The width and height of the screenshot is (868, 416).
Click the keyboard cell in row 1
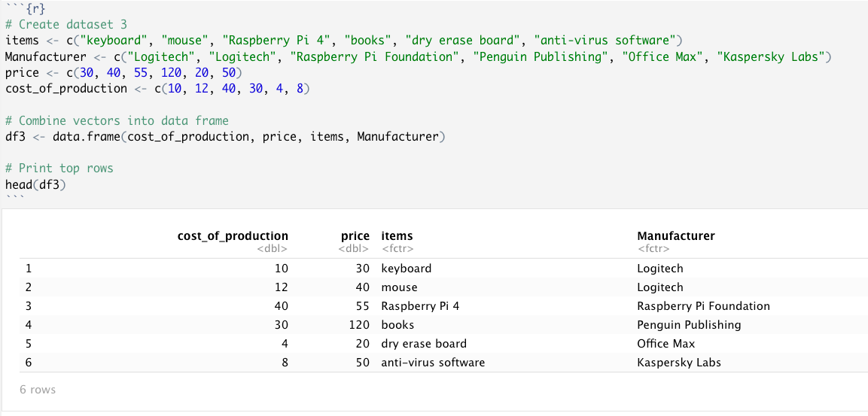(x=407, y=269)
